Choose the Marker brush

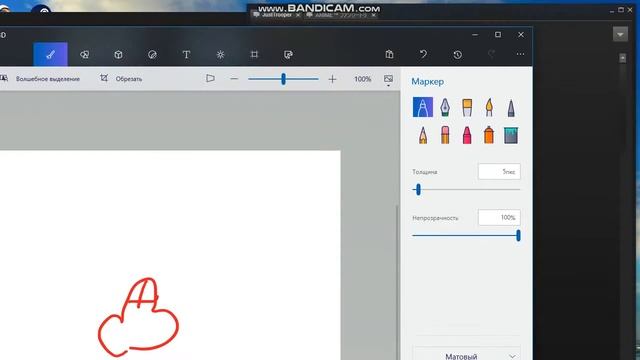[423, 107]
